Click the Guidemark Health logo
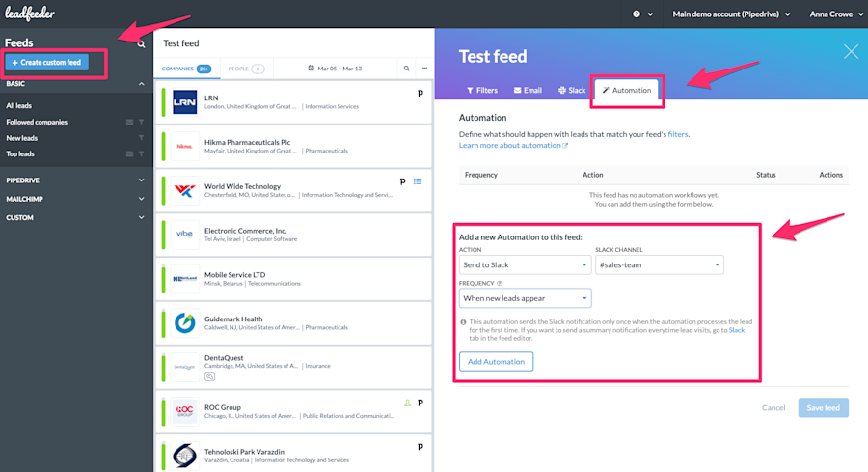Viewport: 868px width, 472px height. coord(184,323)
